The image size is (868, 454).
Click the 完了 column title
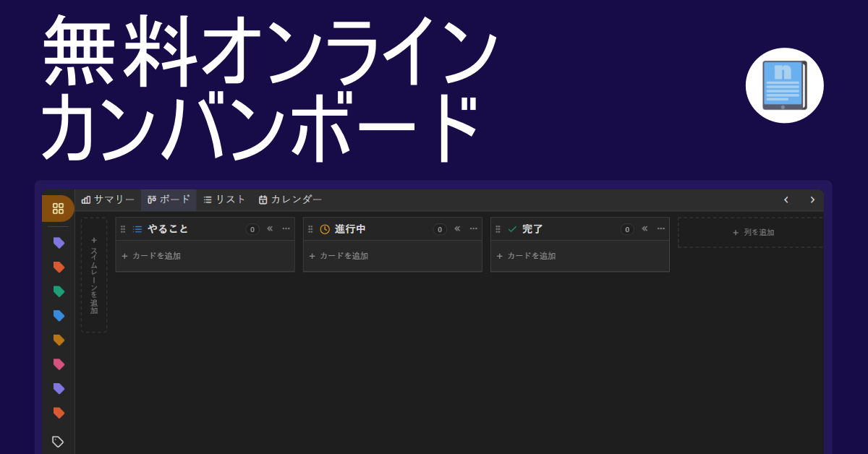click(x=532, y=229)
